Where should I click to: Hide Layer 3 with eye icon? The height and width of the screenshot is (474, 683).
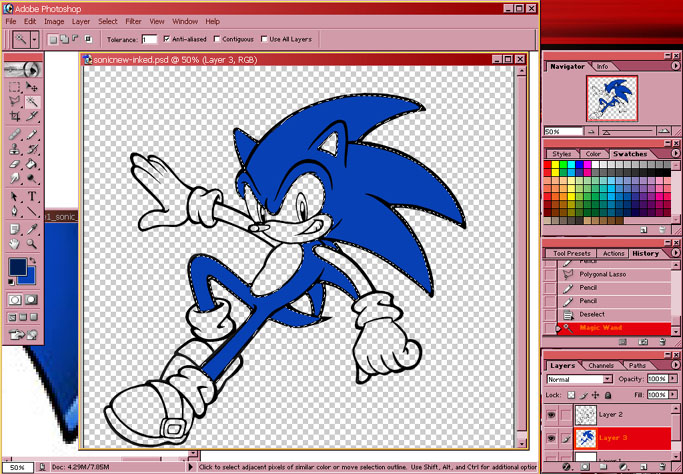click(x=551, y=438)
